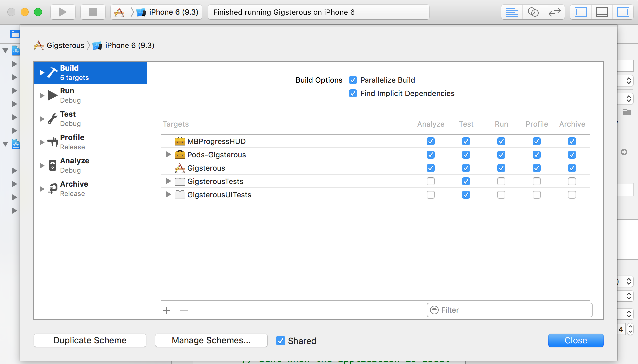This screenshot has height=364, width=638.
Task: Click the Test wrench icon
Action: 52,119
